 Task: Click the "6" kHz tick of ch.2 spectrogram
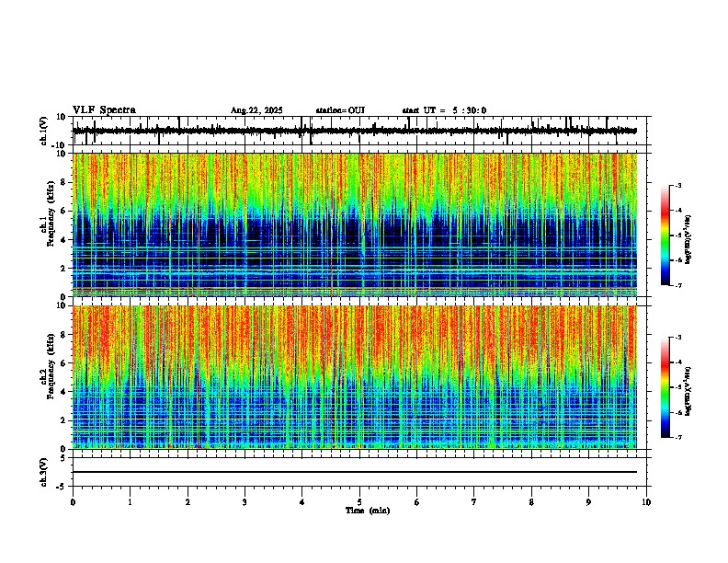63,363
